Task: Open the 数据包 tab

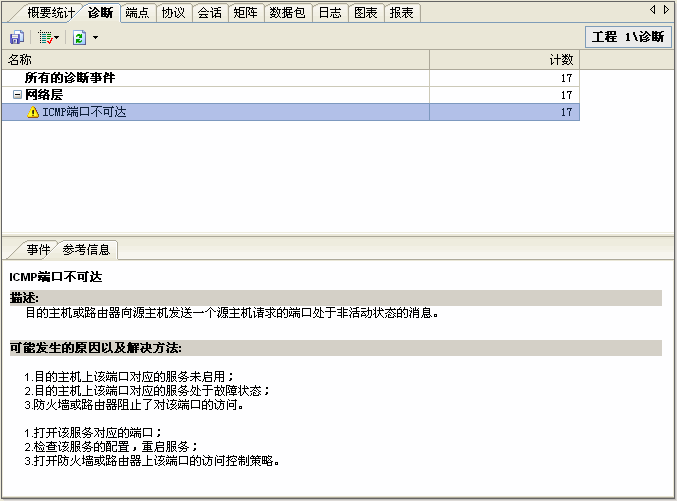Action: point(287,13)
